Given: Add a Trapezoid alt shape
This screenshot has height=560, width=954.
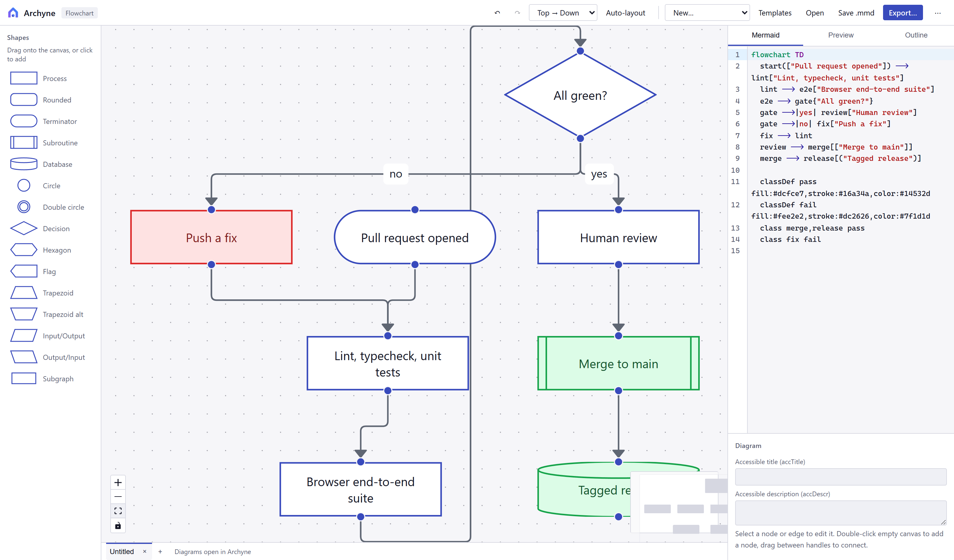Looking at the screenshot, I should (50, 315).
